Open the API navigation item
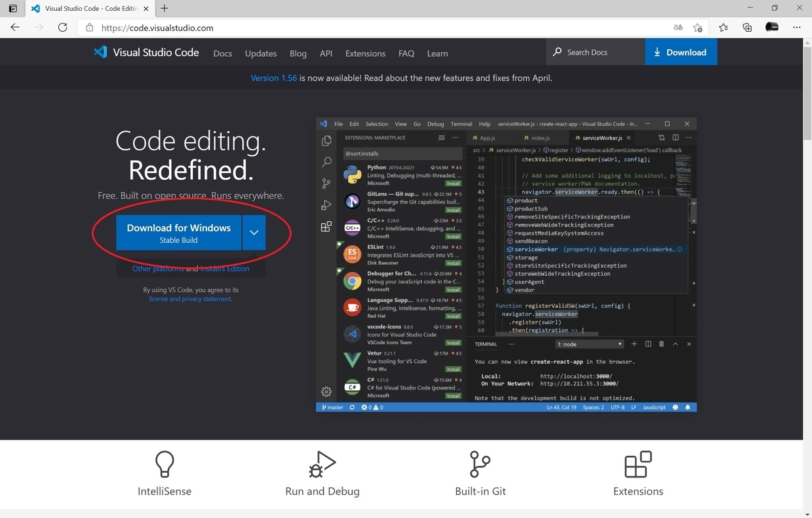 point(326,53)
